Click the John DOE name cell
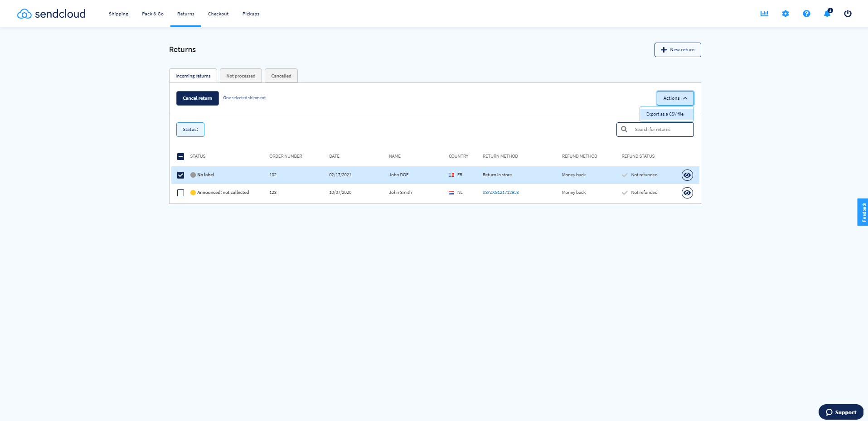 pos(399,175)
